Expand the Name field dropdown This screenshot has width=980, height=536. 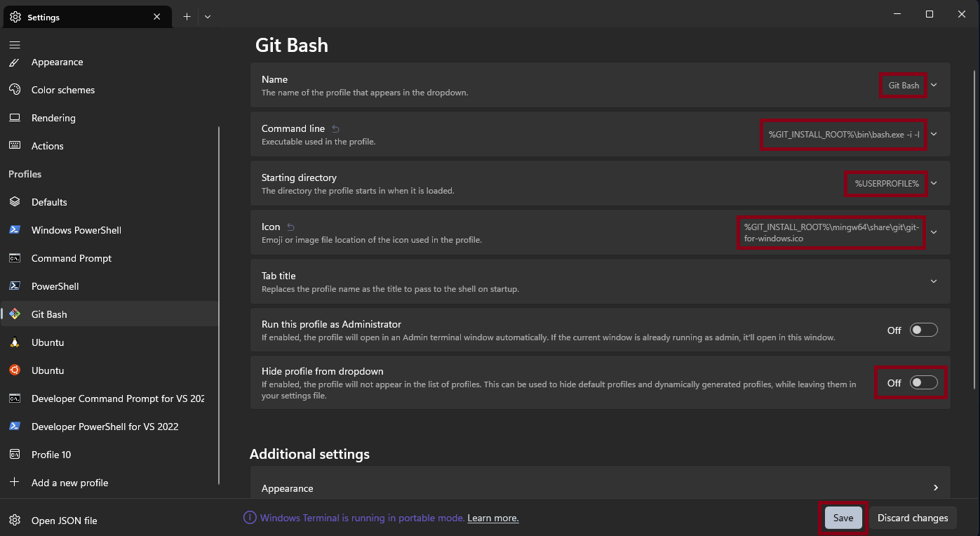(x=933, y=85)
